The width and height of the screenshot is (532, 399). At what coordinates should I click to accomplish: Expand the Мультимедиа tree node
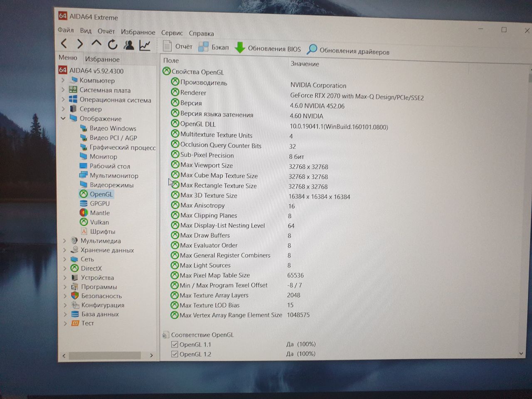64,241
